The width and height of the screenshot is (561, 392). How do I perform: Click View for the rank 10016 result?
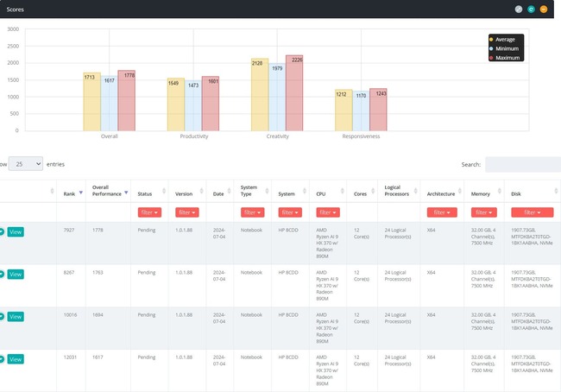[16, 316]
